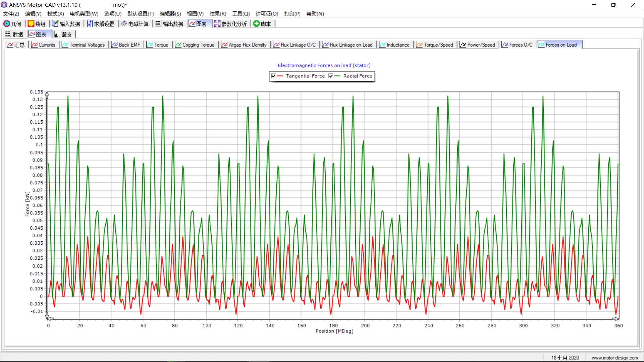The width and height of the screenshot is (644, 362).
Task: Show the Power/Speed graph tab
Action: point(478,45)
